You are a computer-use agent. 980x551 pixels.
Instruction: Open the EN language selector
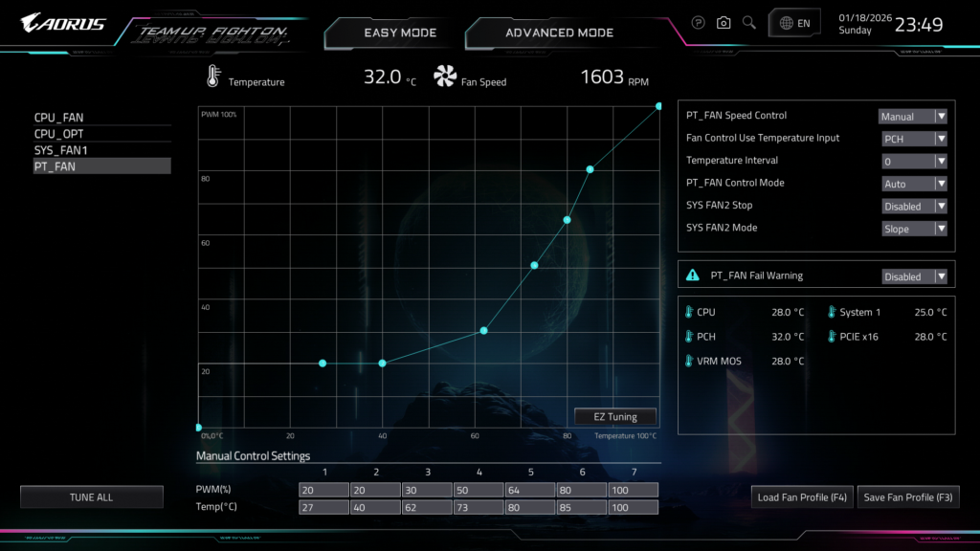(x=794, y=23)
